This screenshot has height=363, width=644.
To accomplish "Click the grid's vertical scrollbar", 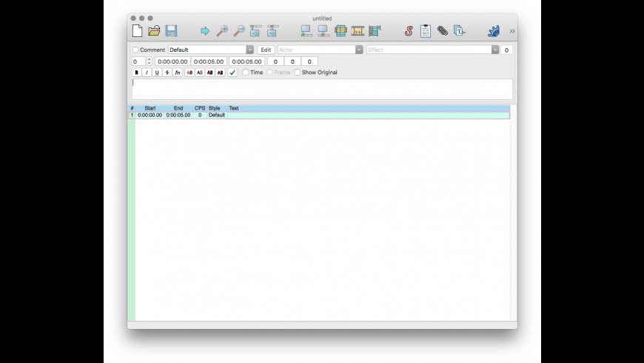I will (x=514, y=213).
